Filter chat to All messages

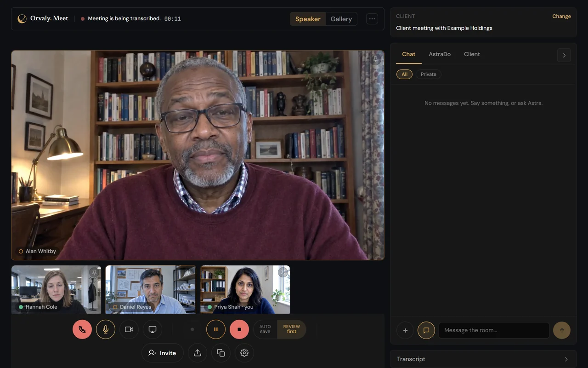(405, 74)
